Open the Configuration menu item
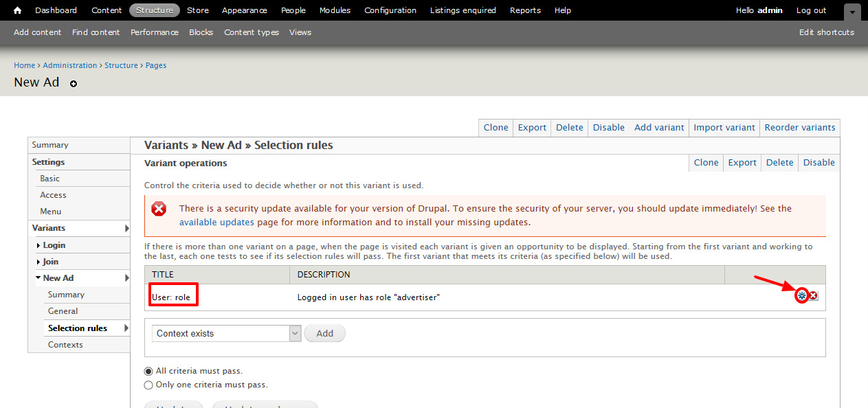The width and height of the screenshot is (868, 408). click(x=390, y=10)
